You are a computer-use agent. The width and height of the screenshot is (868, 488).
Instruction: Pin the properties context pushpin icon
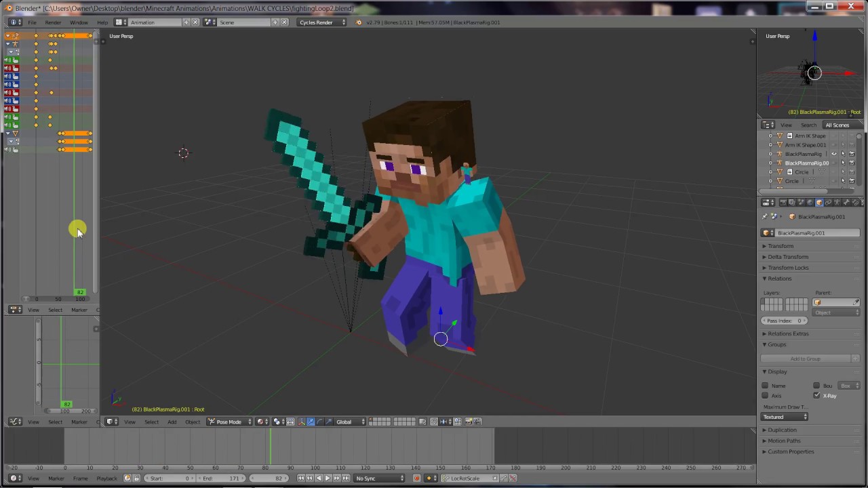[x=764, y=217]
